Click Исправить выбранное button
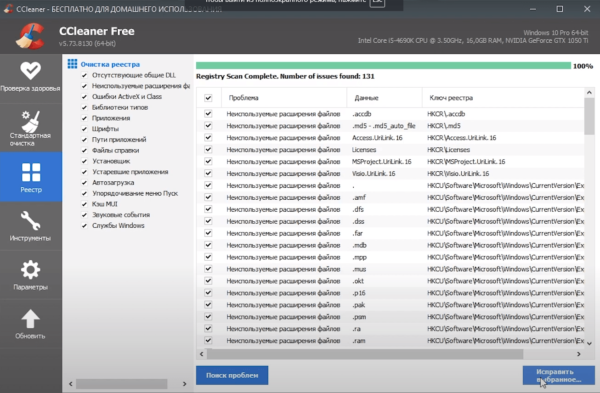This screenshot has height=393, width=600. 559,375
